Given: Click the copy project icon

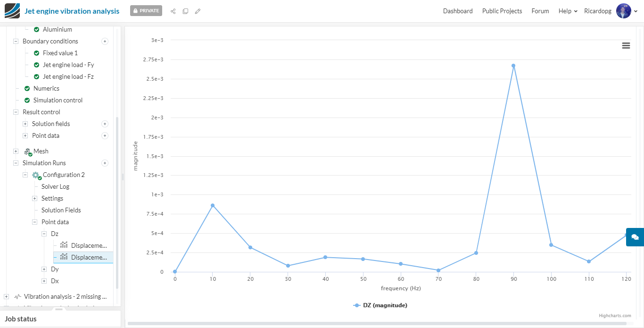Looking at the screenshot, I should (x=185, y=11).
